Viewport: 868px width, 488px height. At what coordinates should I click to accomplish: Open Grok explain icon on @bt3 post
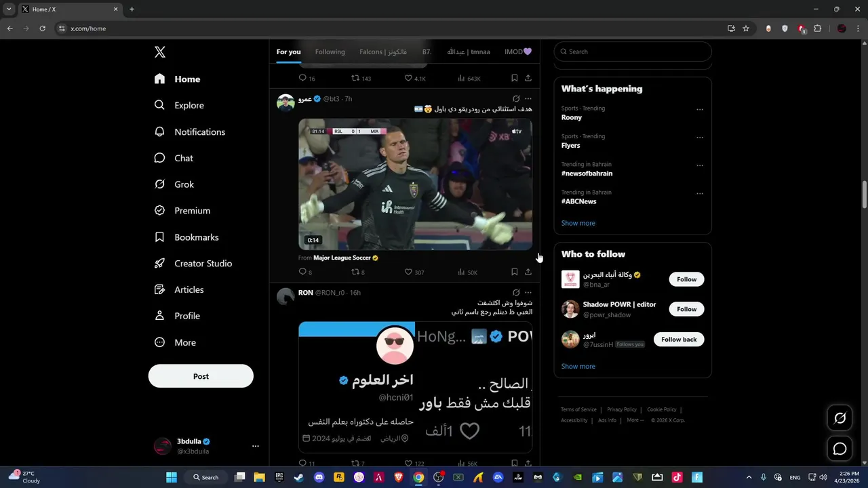pos(516,99)
